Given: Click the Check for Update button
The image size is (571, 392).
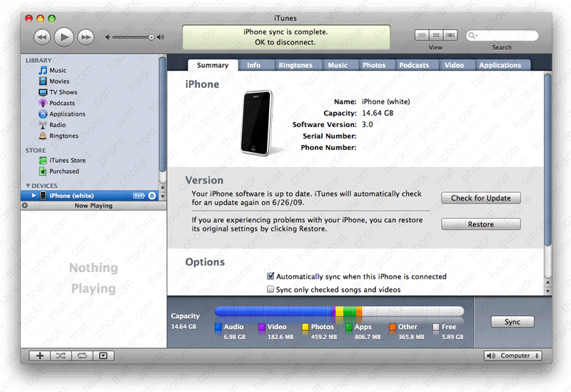Looking at the screenshot, I should click(x=480, y=198).
